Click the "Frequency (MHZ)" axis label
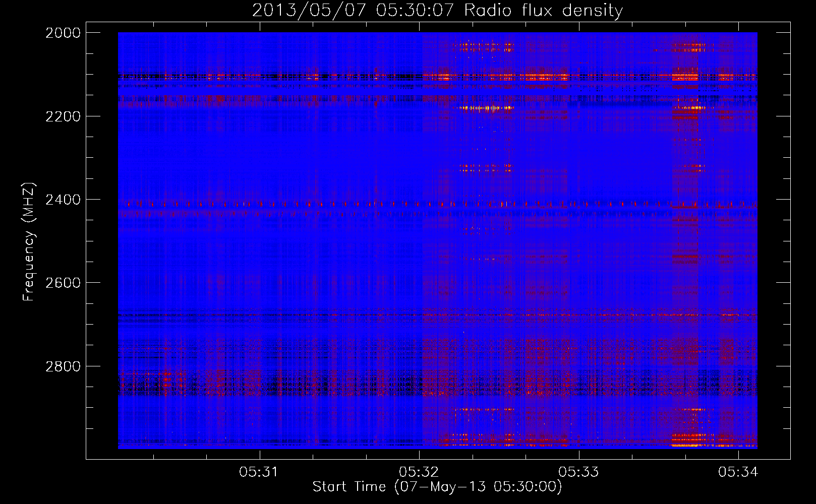 pos(29,241)
